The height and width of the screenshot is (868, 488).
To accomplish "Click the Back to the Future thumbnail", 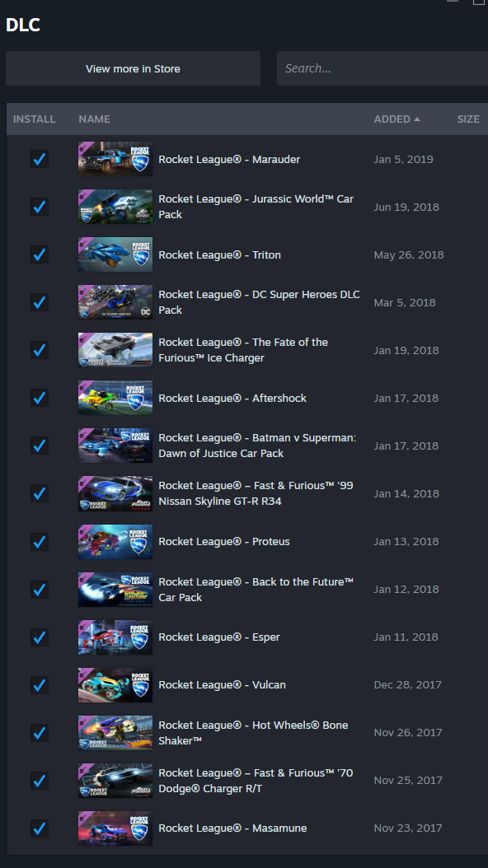I will pyautogui.click(x=115, y=589).
